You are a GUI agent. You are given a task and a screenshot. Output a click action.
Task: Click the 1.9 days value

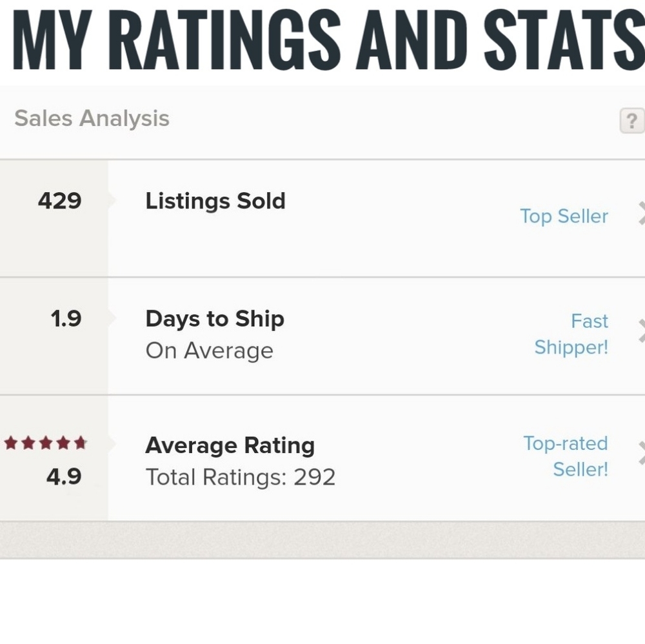coord(66,319)
